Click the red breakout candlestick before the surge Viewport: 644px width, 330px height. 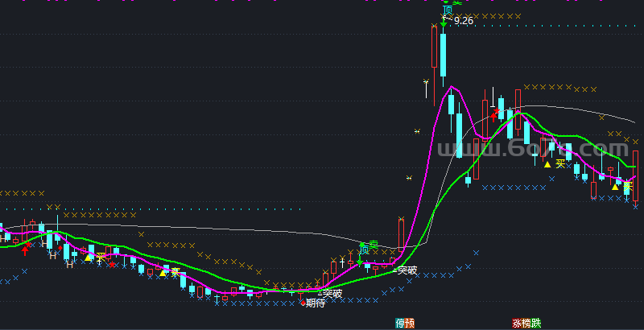[x=401, y=233]
